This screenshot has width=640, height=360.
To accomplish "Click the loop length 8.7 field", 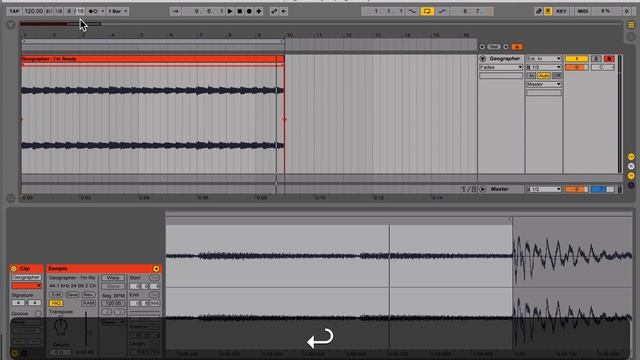I will tap(471, 11).
